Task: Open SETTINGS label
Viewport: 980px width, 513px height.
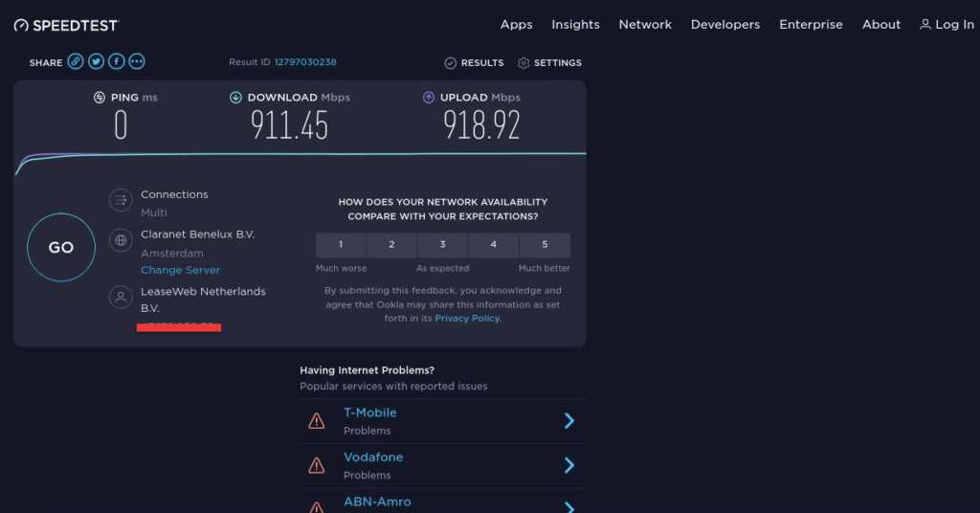Action: click(558, 63)
